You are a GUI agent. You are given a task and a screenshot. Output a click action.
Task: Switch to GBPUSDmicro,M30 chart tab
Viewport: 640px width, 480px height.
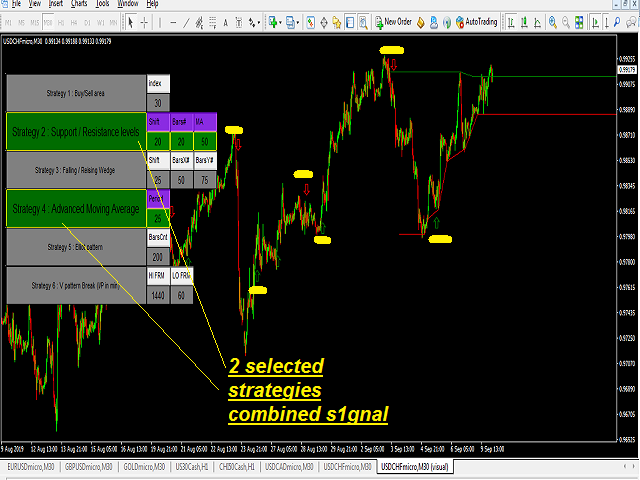(89, 467)
